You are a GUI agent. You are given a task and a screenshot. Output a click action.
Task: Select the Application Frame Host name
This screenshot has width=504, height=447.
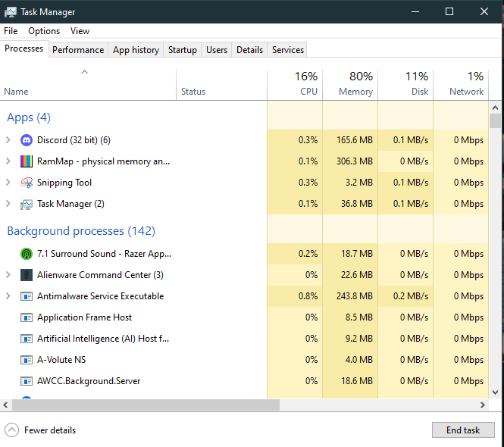(x=84, y=317)
